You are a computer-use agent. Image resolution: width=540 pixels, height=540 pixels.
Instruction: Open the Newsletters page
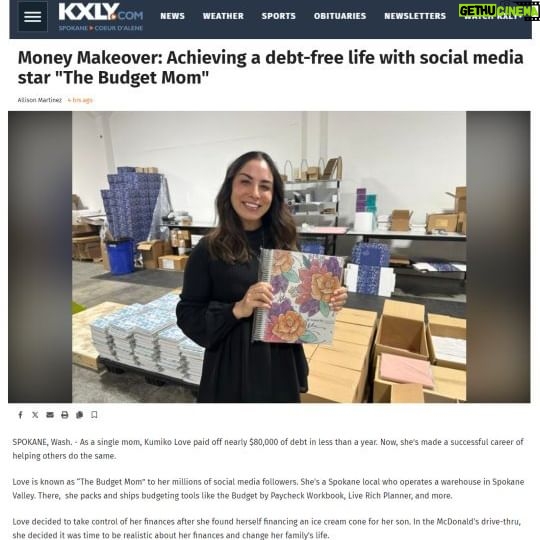pyautogui.click(x=415, y=16)
